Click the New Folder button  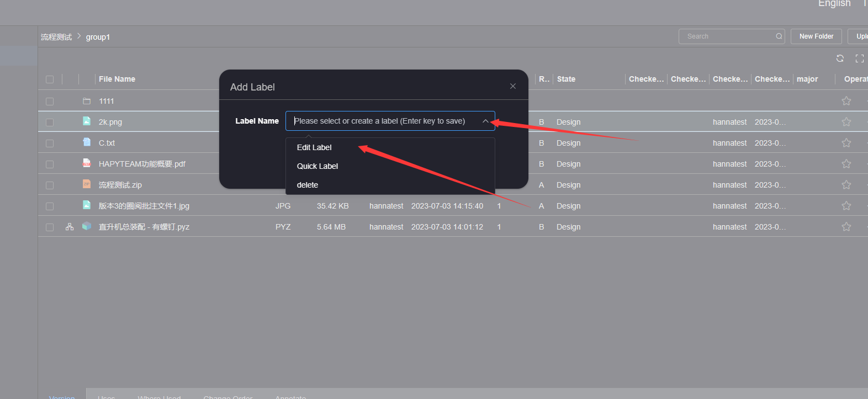coord(816,36)
